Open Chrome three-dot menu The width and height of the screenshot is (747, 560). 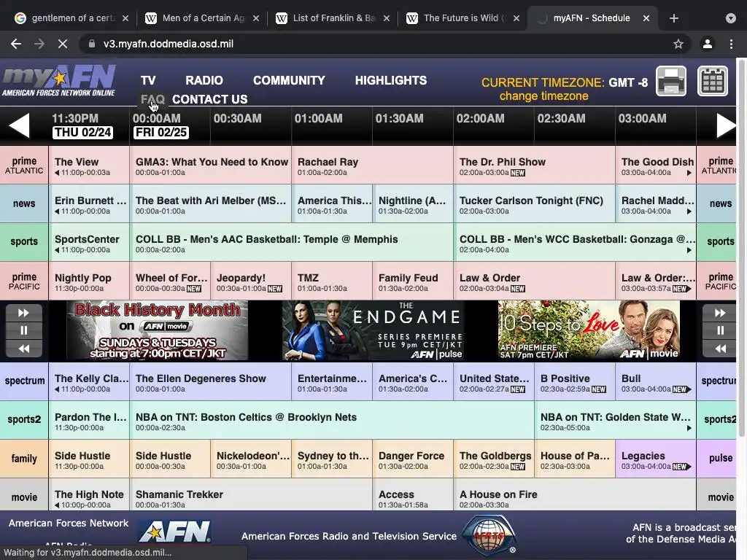pos(731,44)
